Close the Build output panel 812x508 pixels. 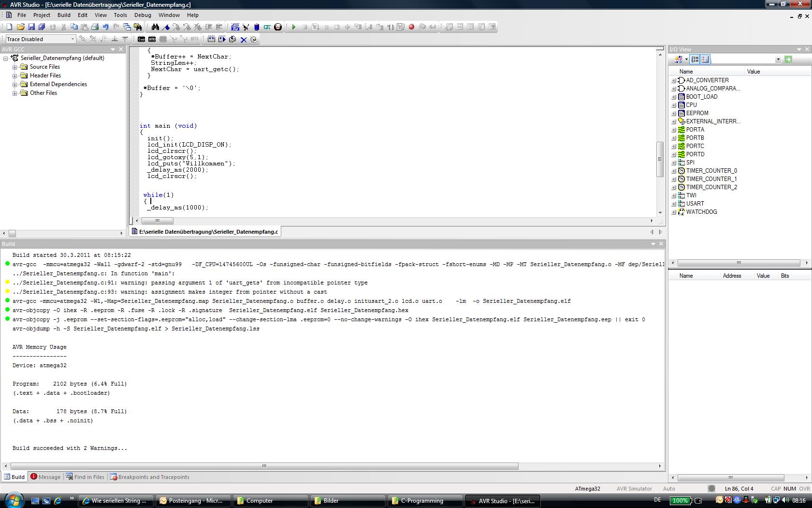[x=662, y=244]
